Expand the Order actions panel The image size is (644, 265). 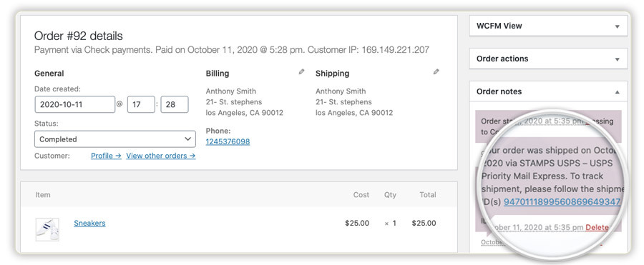[617, 59]
